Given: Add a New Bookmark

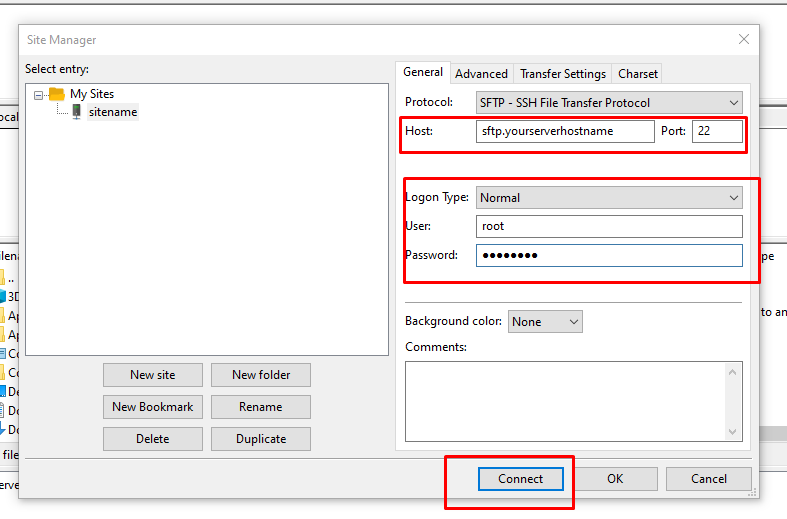Looking at the screenshot, I should 153,407.
